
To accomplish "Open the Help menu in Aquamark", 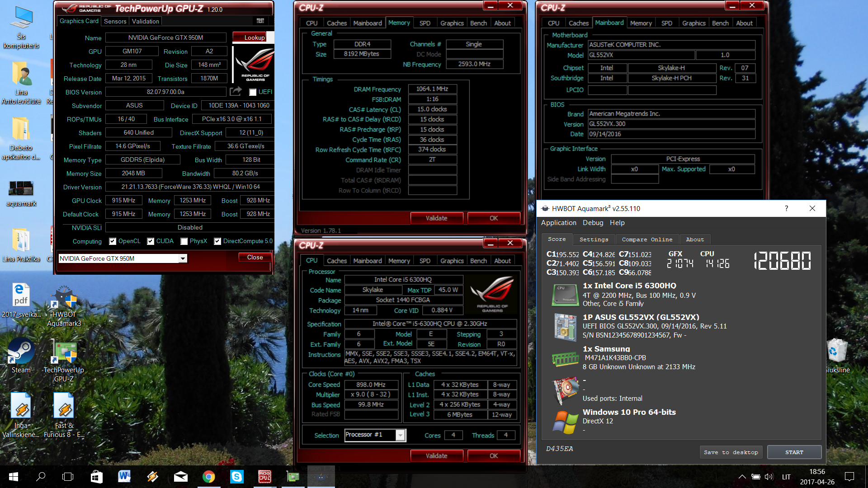I will [x=617, y=223].
